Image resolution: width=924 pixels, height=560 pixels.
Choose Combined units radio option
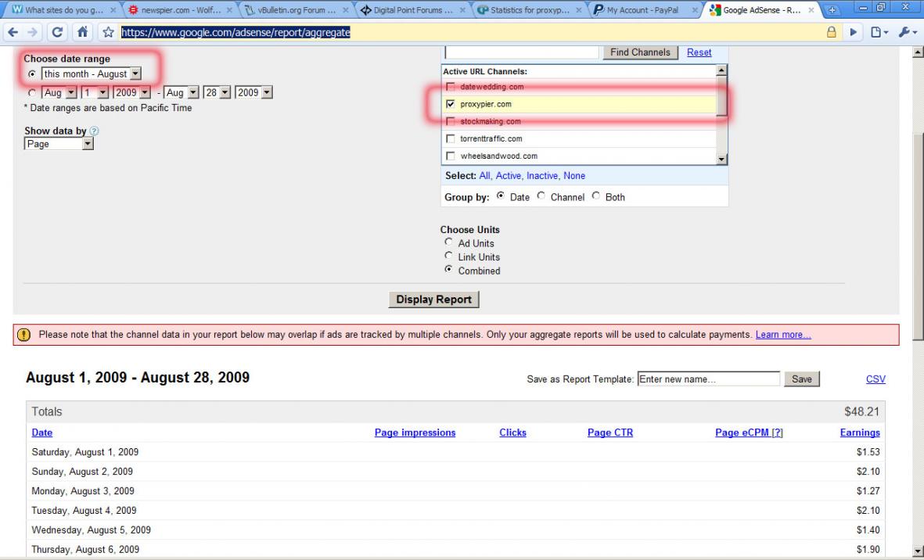449,270
